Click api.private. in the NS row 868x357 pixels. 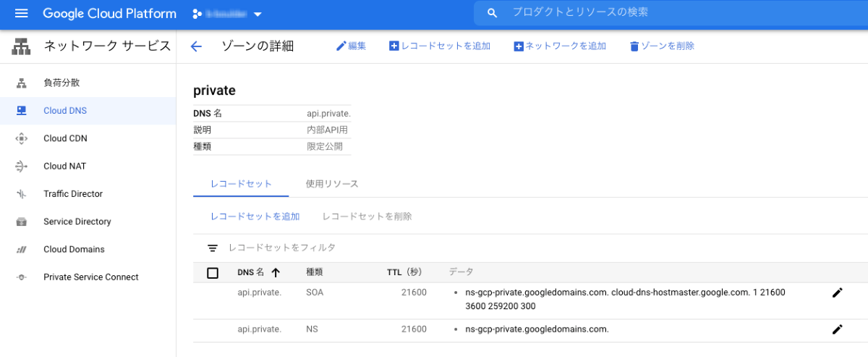[x=259, y=329]
